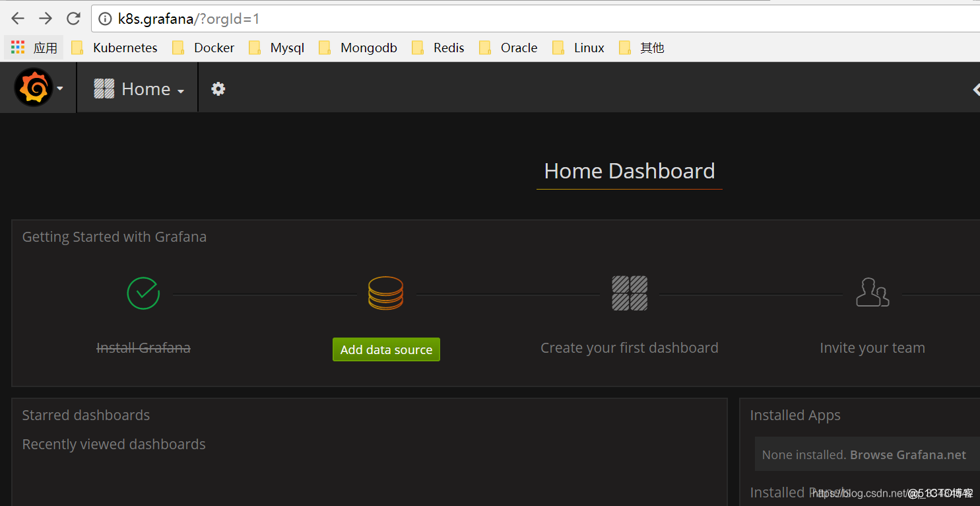Open the Home dashboard picker
Image resolution: width=980 pixels, height=506 pixels.
coord(139,89)
